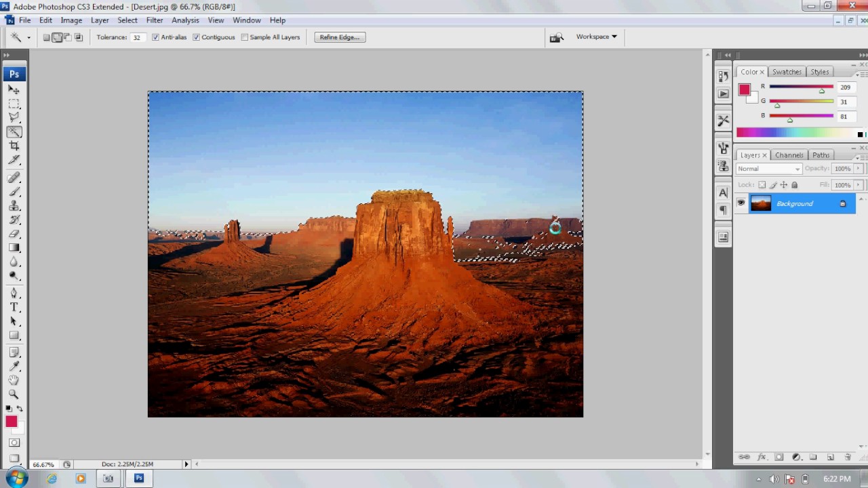
Task: Choose Add to selection mode button
Action: click(x=58, y=37)
